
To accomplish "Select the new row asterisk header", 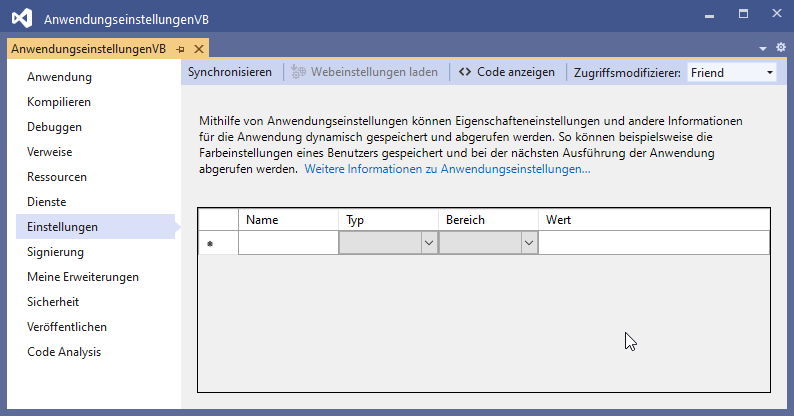I will (218, 243).
